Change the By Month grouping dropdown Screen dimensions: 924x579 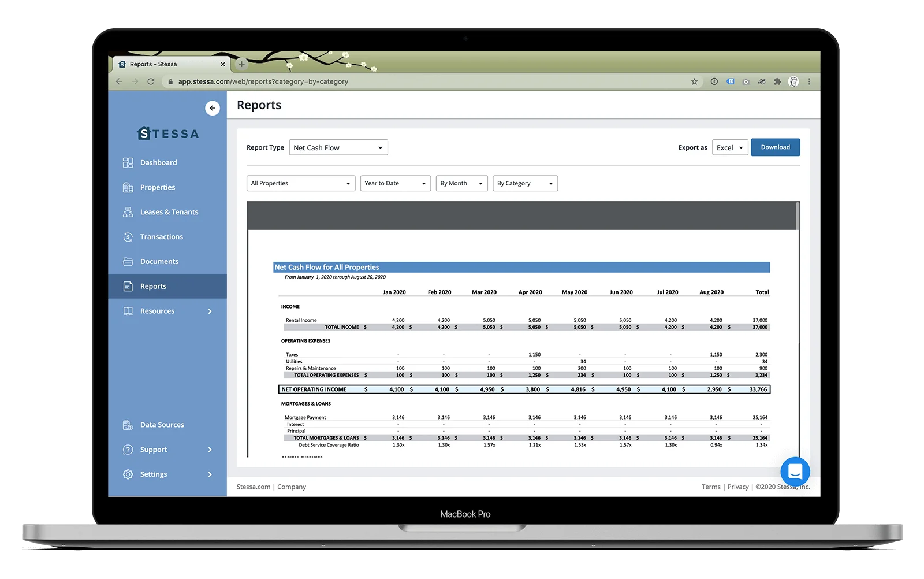tap(461, 183)
